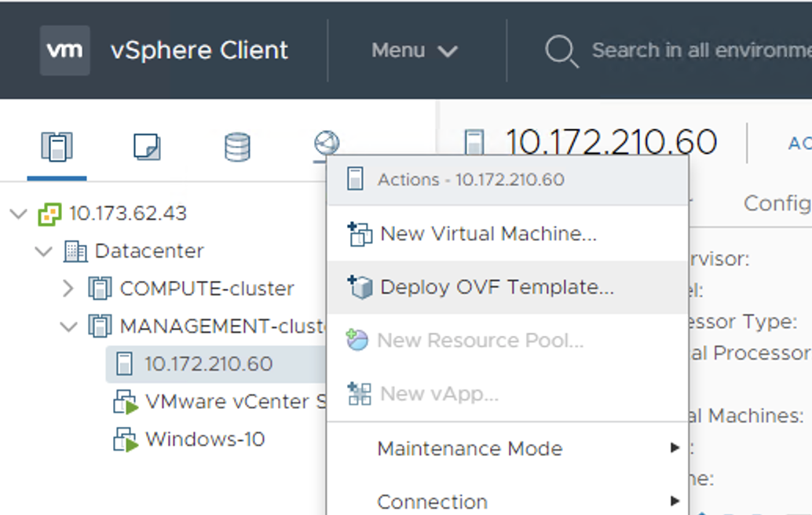Click the VM icon beside Windows-10
This screenshot has width=812, height=515.
click(x=126, y=440)
